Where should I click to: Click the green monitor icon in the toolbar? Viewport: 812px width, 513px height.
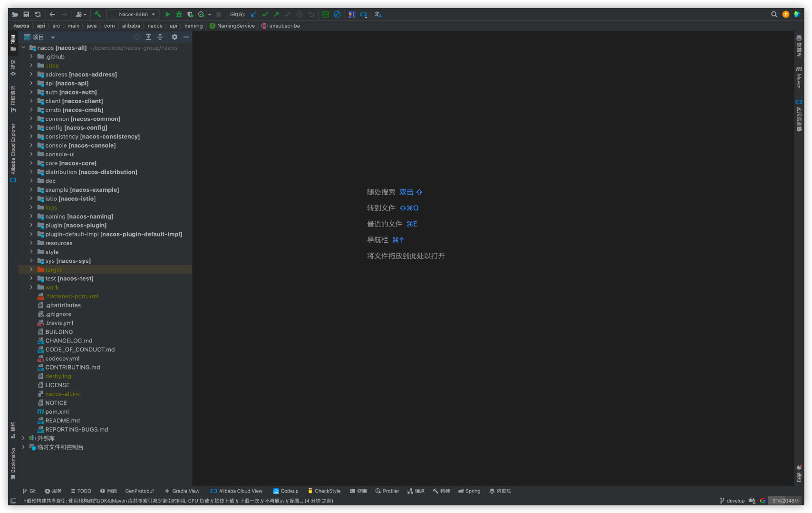tap(326, 14)
